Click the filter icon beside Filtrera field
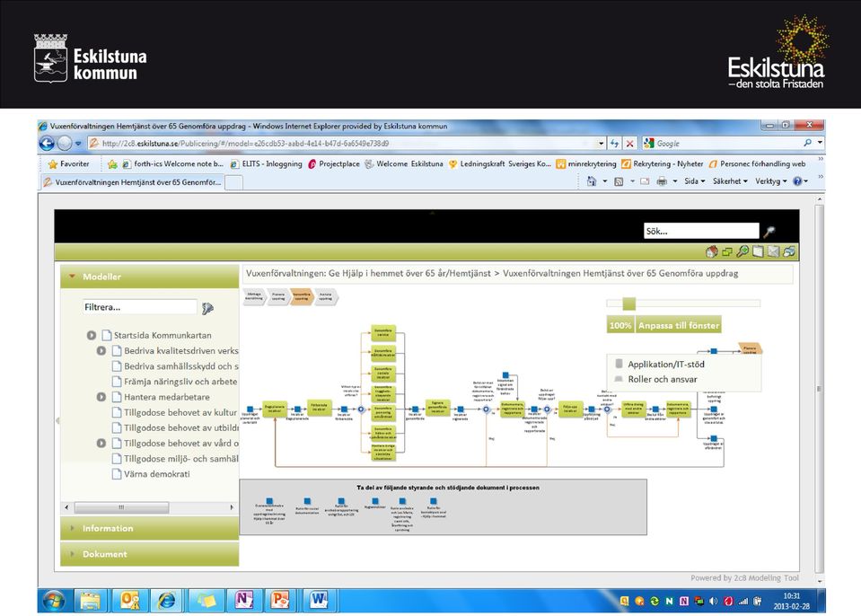Viewport: 861px width, 616px height. click(207, 308)
